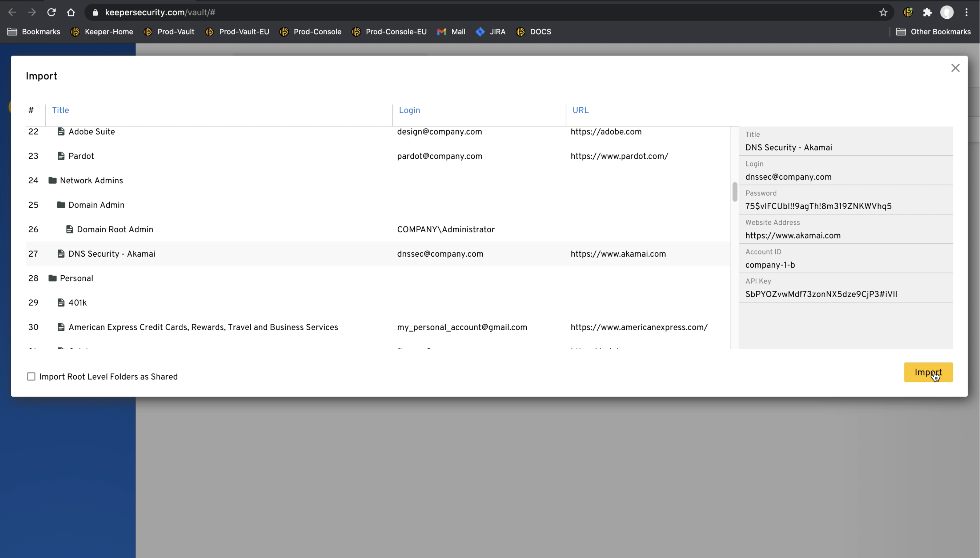Open the URL column mapping header
Screen dimensions: 980x558
point(580,110)
